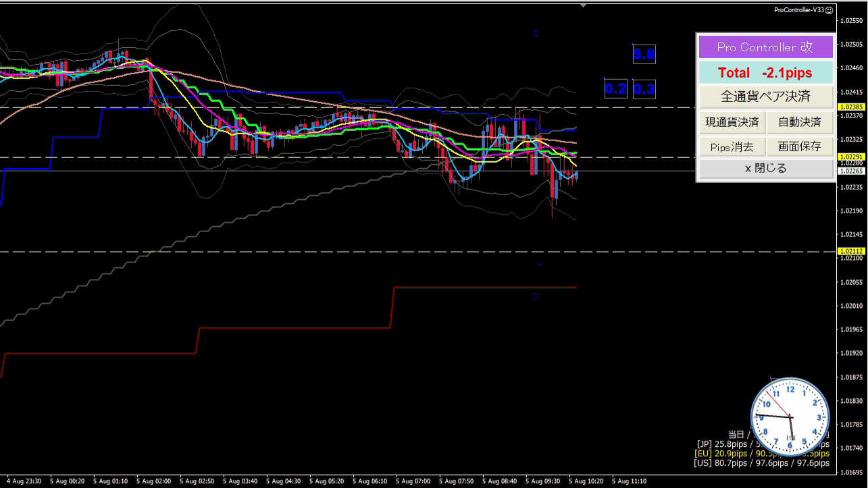Click the analog clock widget
The image size is (868, 488).
click(x=790, y=417)
